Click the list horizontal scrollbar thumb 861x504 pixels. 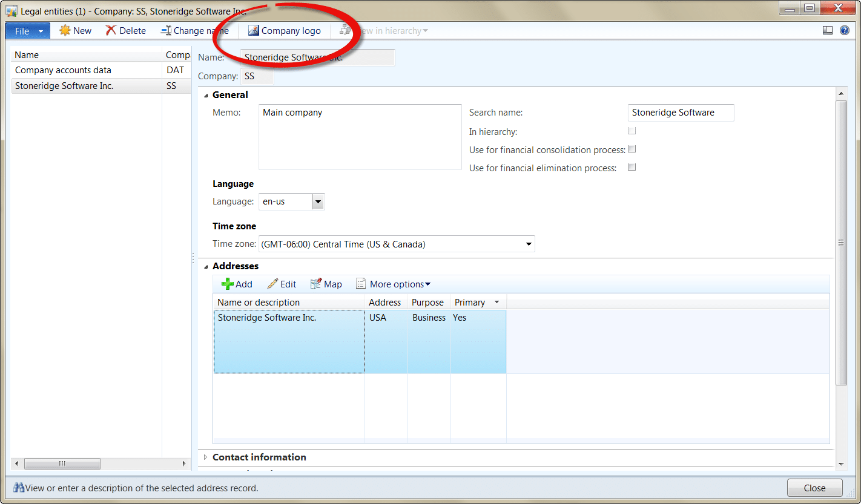tap(62, 464)
